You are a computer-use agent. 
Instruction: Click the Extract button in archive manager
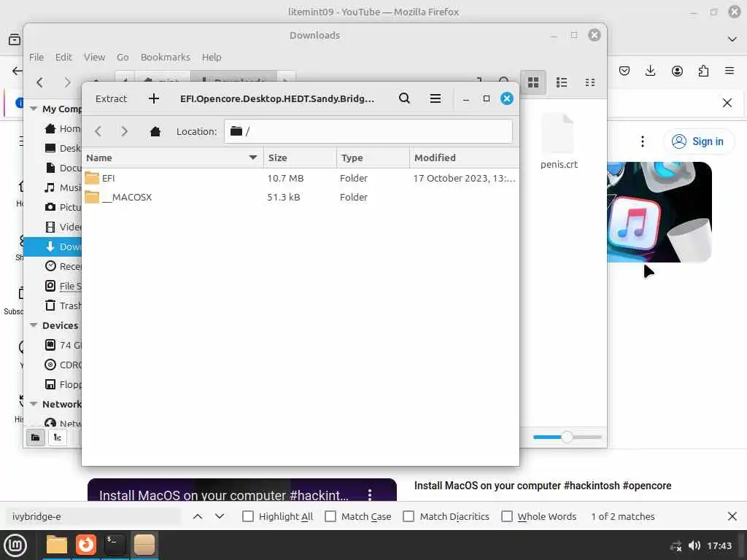tap(111, 98)
